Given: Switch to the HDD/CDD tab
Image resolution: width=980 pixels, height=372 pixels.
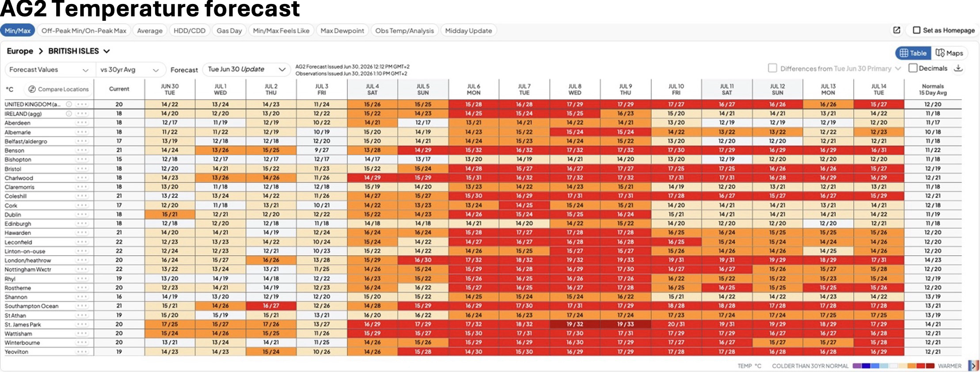Looking at the screenshot, I should [x=189, y=31].
